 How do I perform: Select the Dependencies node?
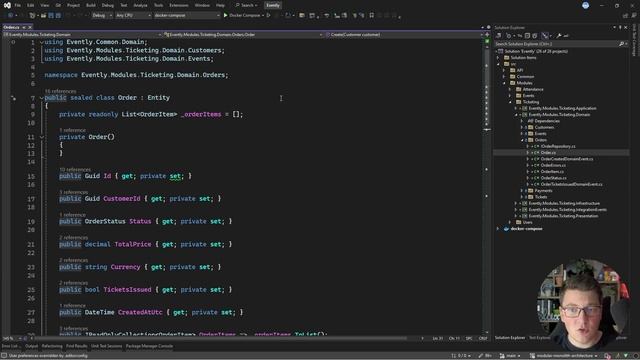click(x=547, y=121)
